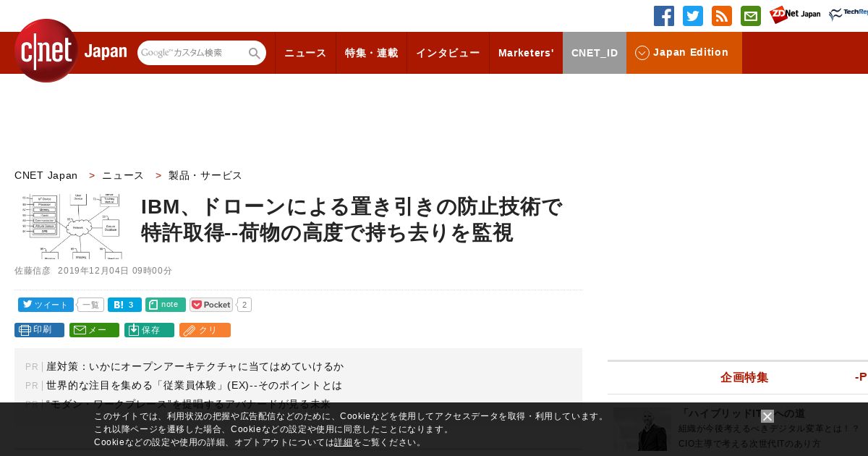Click the CNET Japan logo

(70, 51)
